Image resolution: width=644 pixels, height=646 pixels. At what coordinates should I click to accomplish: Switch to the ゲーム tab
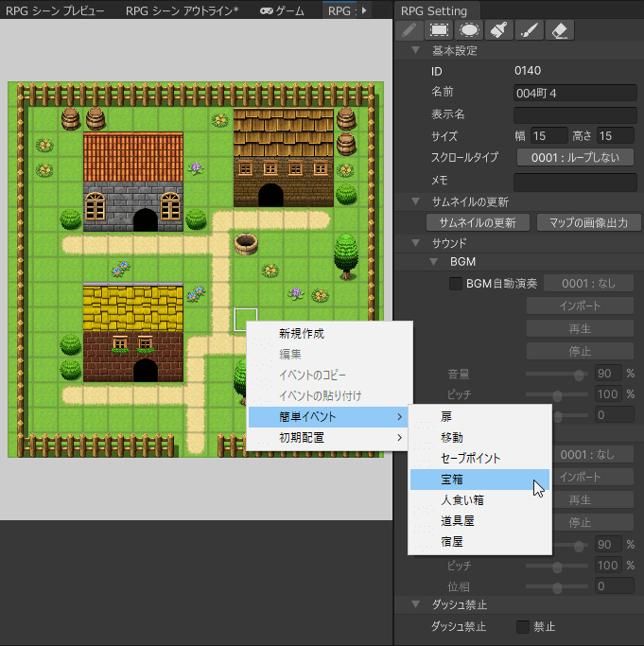(x=283, y=10)
